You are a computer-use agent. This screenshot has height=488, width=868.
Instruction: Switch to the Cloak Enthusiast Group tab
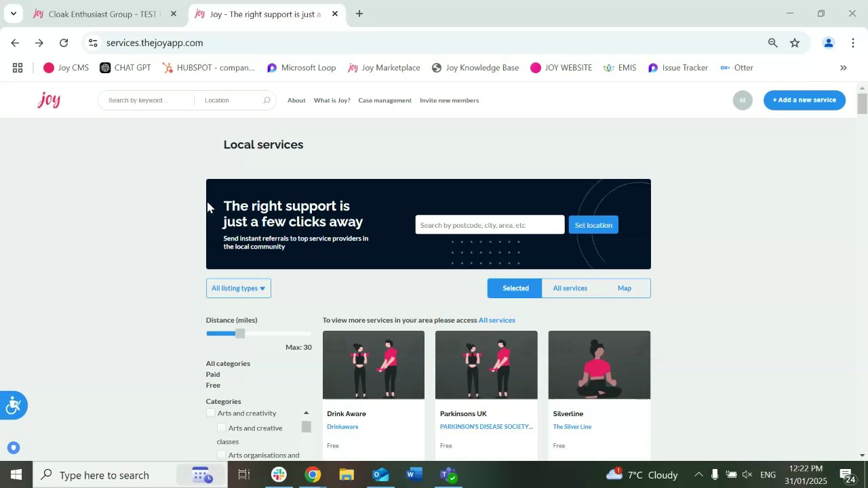[x=105, y=14]
